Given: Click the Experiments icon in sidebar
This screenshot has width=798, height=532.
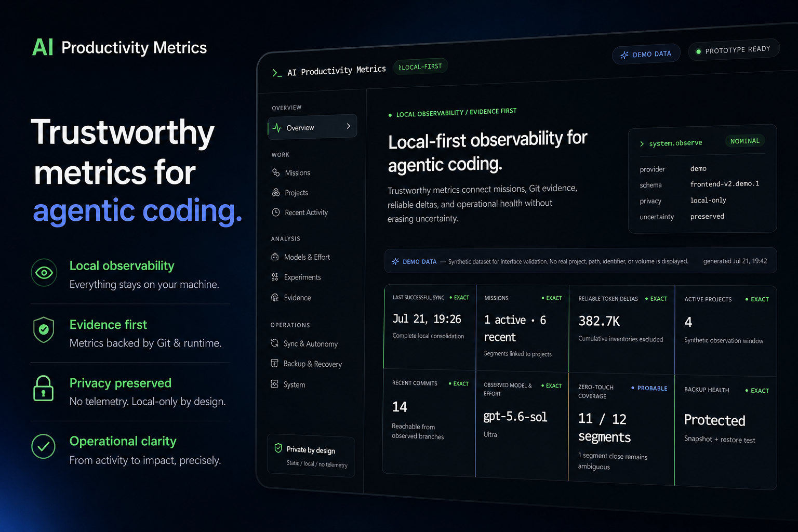Looking at the screenshot, I should click(275, 277).
